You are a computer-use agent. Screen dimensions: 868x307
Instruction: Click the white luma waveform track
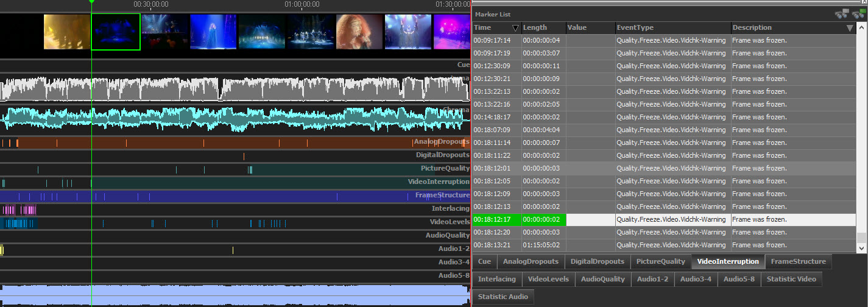point(235,89)
